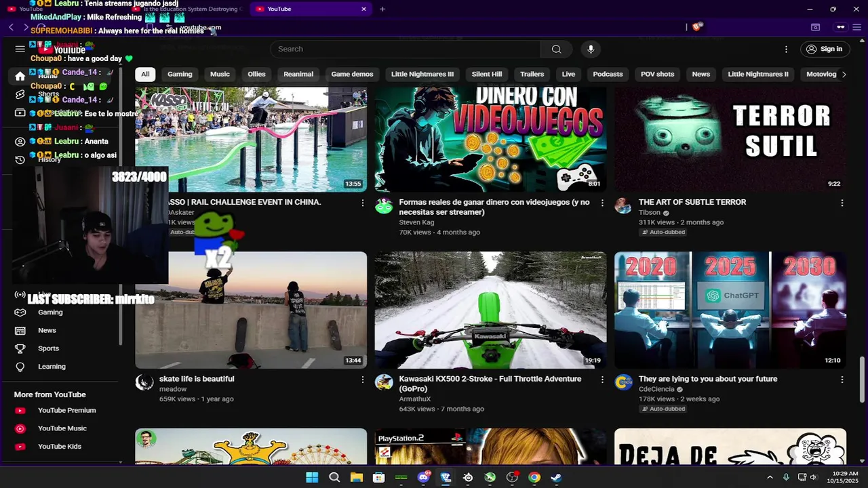868x488 pixels.
Task: Play the Terror Sutil thumbnail
Action: [x=730, y=139]
